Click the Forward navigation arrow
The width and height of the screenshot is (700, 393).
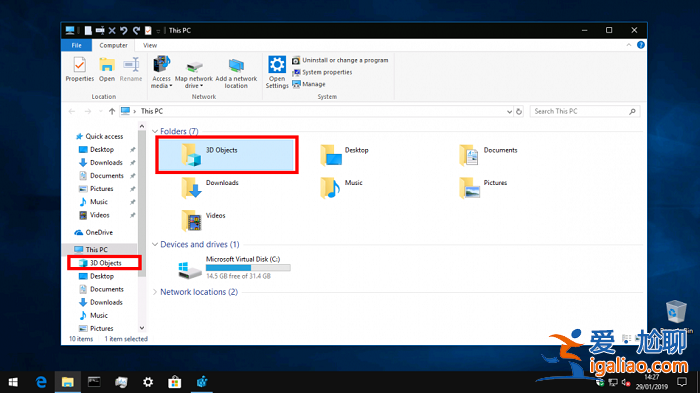pyautogui.click(x=88, y=111)
